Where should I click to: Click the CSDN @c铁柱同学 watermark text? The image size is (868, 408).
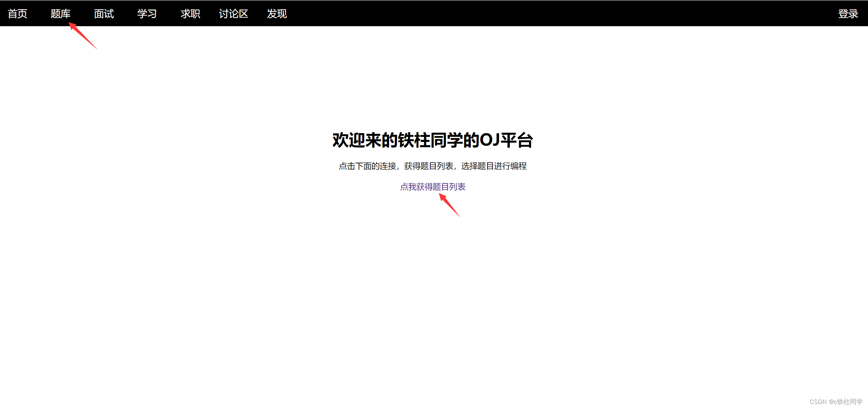click(x=836, y=402)
